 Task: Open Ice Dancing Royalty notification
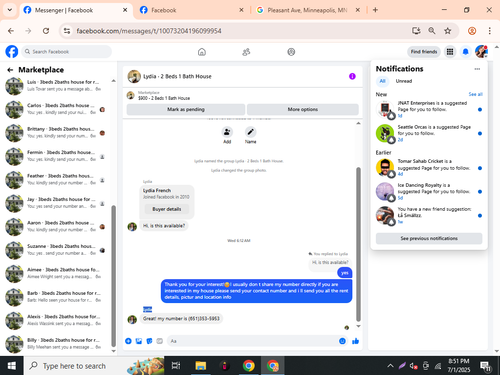[429, 191]
